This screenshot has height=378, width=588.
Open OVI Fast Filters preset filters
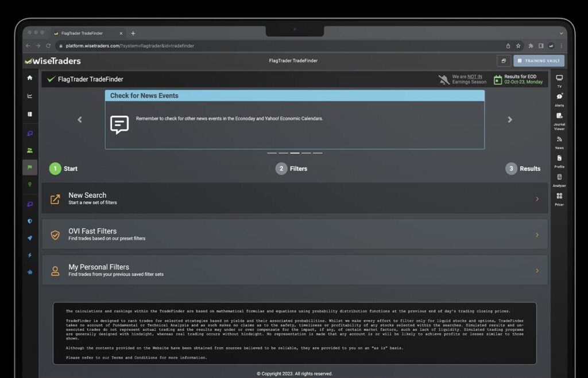coord(295,234)
